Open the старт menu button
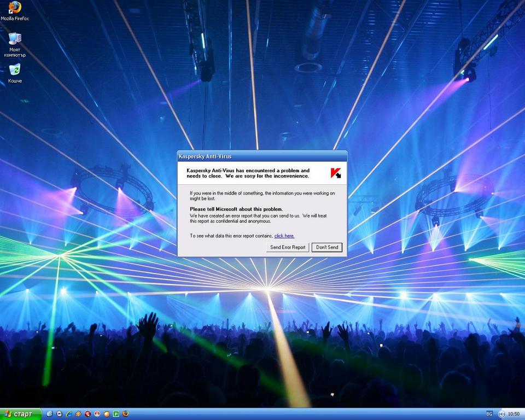Viewport: 525px width, 420px height. pyautogui.click(x=20, y=414)
